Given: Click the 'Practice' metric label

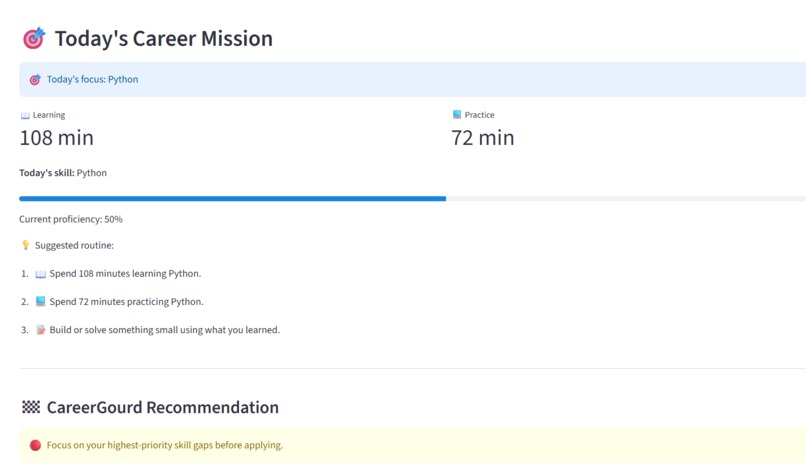Looking at the screenshot, I should [480, 115].
